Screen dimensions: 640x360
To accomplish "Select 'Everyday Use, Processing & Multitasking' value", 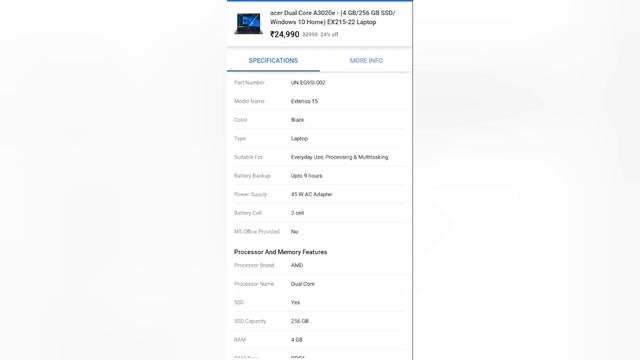I will click(339, 157).
